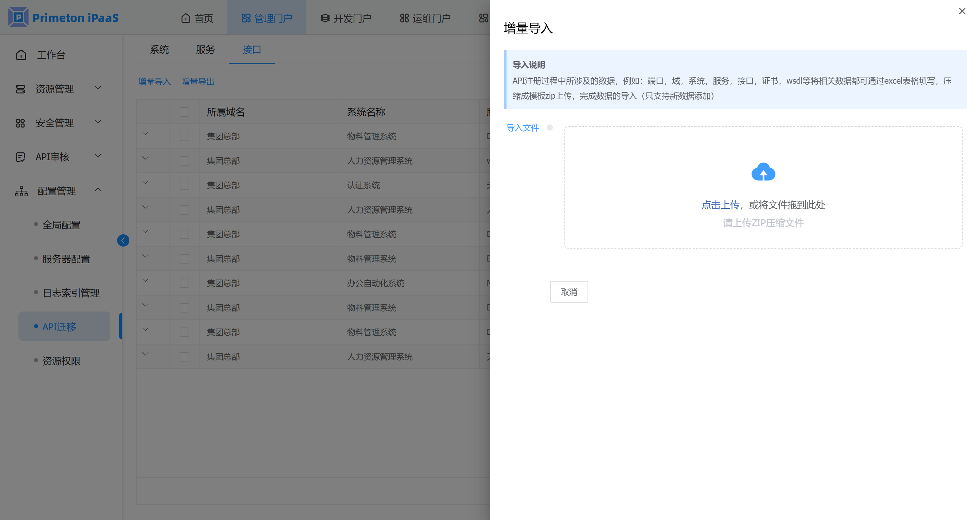Click the 取消 button
The image size is (980, 520).
click(x=569, y=292)
